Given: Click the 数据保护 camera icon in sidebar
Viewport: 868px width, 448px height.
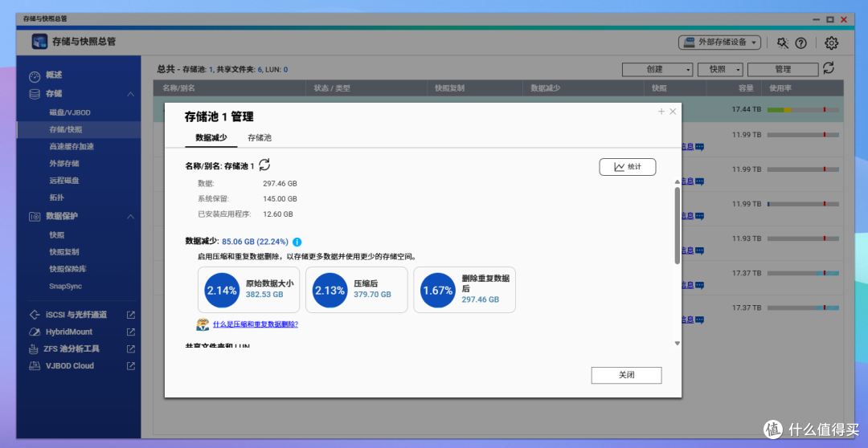Looking at the screenshot, I should pyautogui.click(x=35, y=217).
